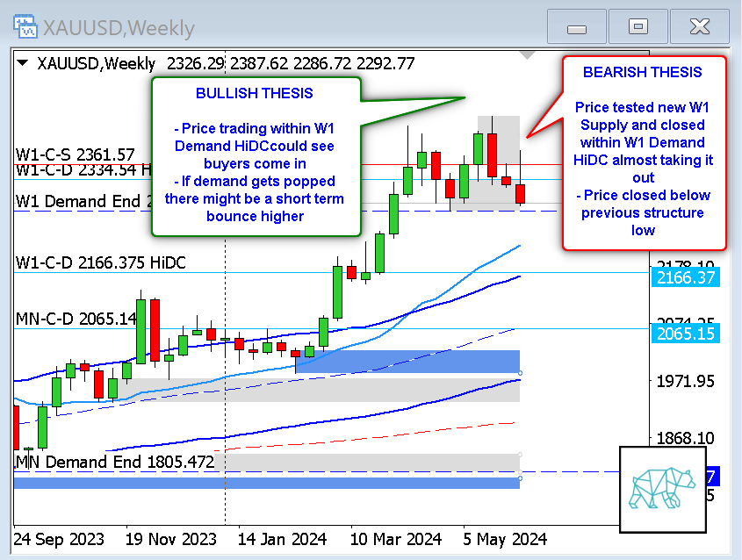Select the W1-C-S 2361.57 line label
742x560 pixels.
76,154
